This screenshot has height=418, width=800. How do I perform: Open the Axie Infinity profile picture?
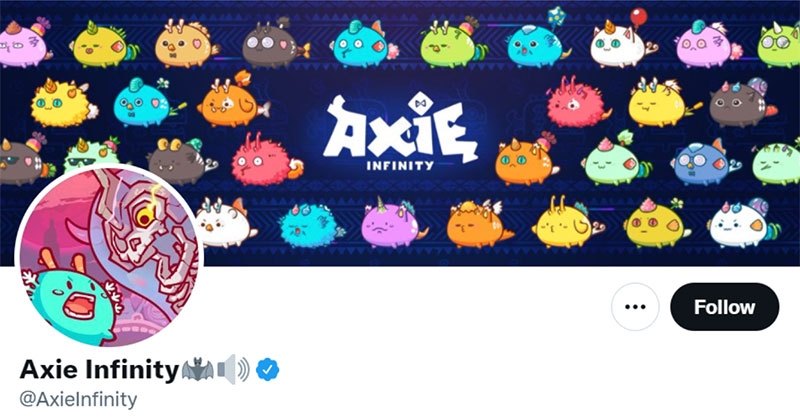pyautogui.click(x=109, y=257)
